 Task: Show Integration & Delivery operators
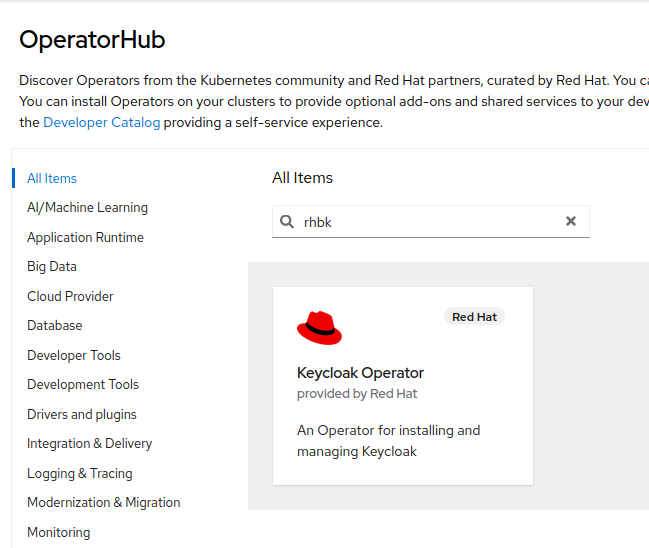89,444
